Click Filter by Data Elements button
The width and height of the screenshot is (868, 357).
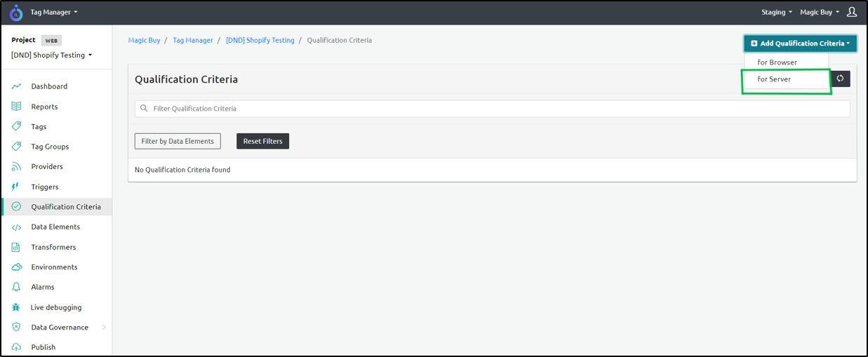tap(178, 141)
